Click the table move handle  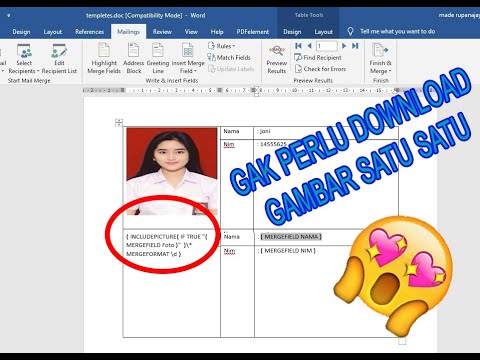pyautogui.click(x=119, y=122)
